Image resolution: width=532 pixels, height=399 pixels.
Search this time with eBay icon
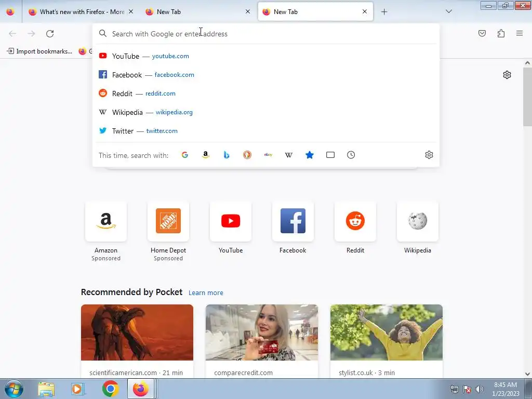(x=268, y=155)
